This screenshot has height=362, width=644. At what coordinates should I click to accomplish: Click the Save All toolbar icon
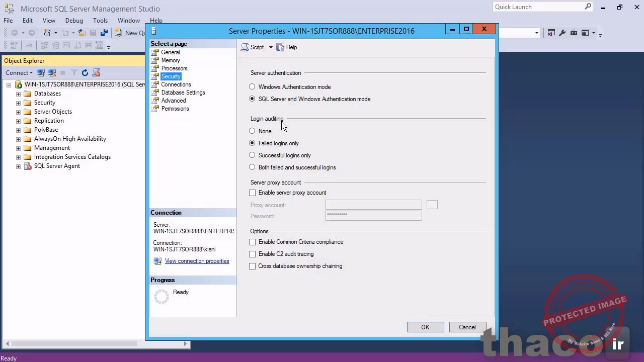coord(104,33)
